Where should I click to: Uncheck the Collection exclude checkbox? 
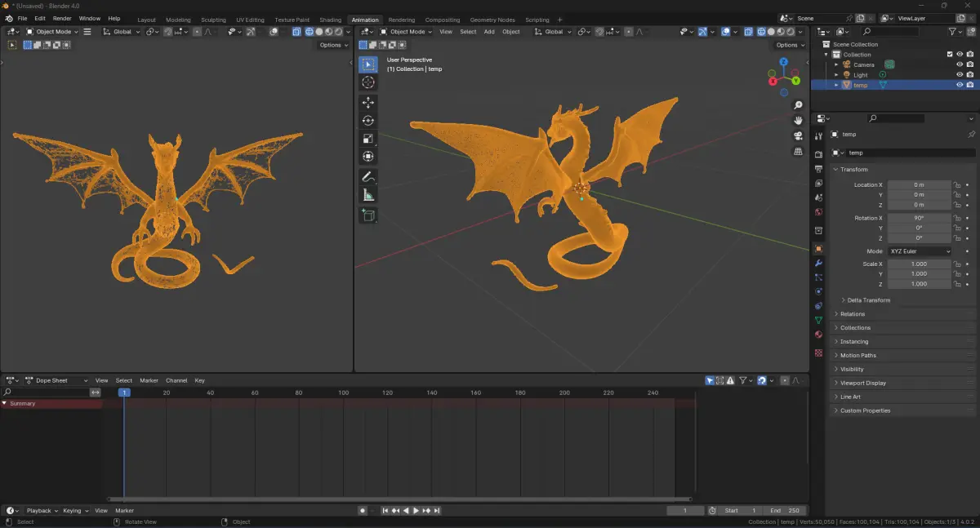coord(950,55)
